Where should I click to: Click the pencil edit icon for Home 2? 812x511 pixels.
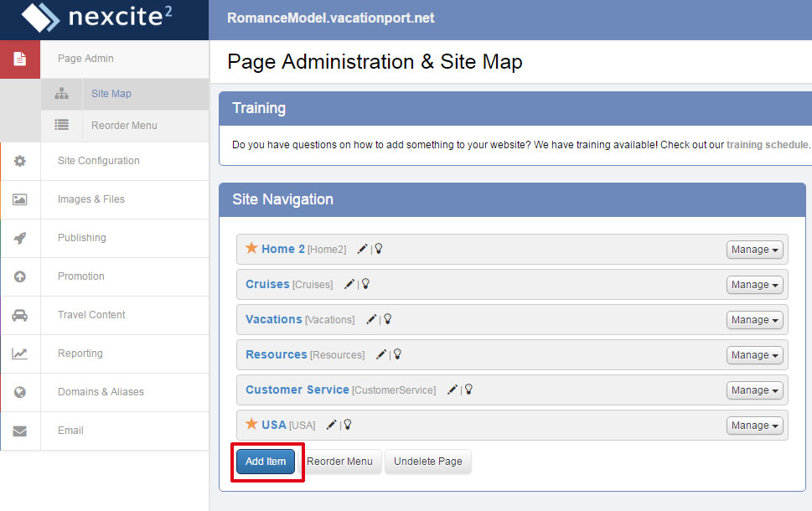click(362, 249)
